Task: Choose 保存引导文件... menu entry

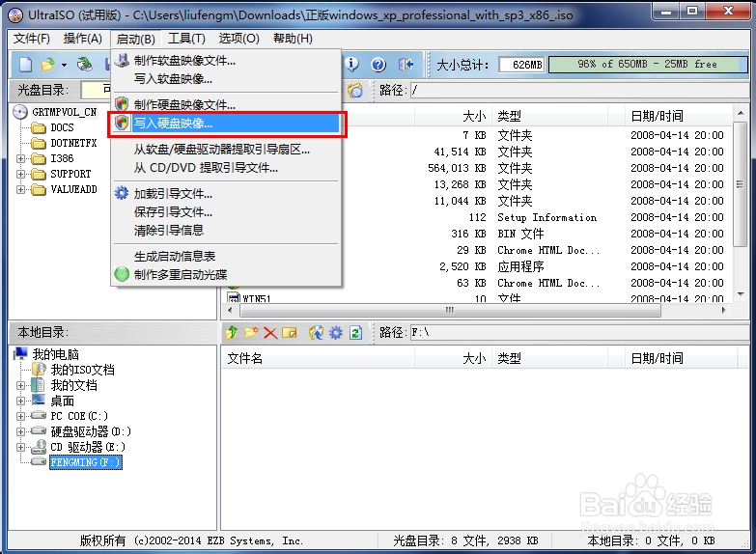Action: 226,212
